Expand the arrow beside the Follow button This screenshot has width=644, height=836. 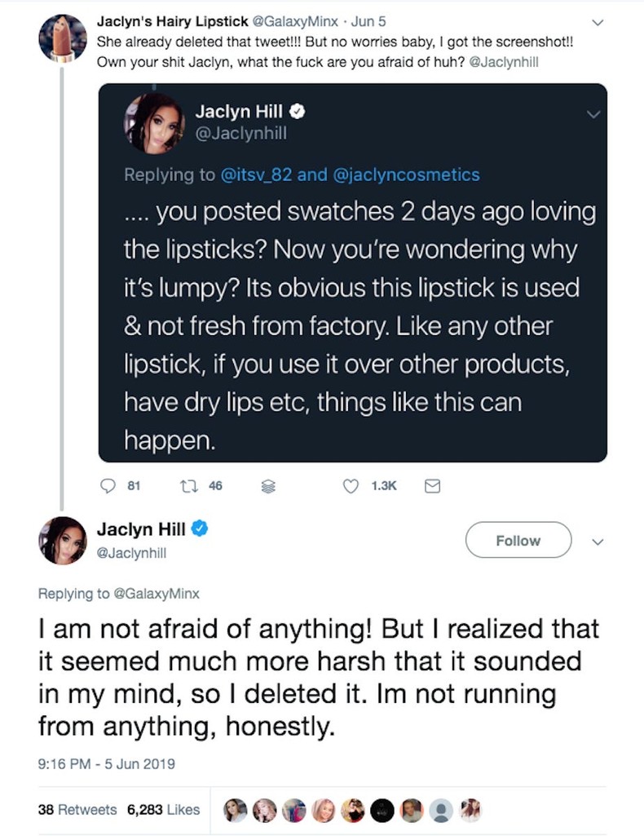click(x=598, y=541)
